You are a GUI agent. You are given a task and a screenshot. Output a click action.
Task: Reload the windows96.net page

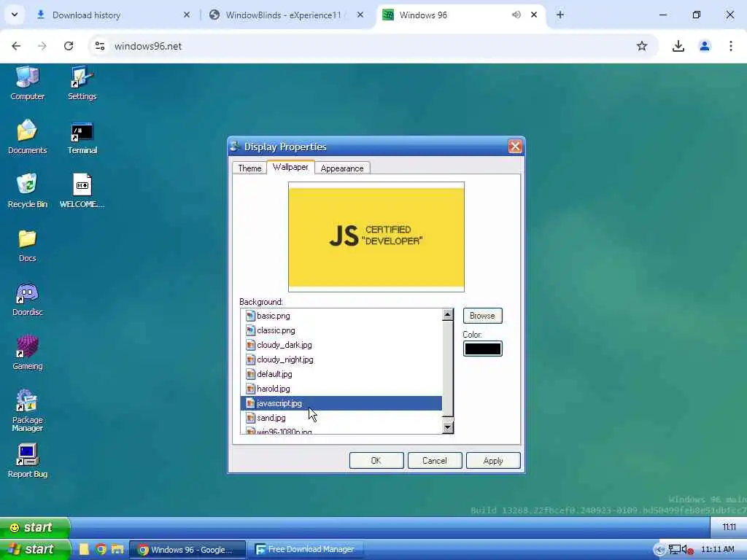pos(69,46)
